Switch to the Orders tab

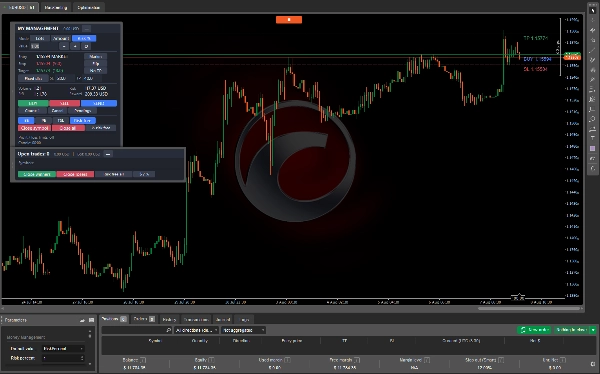[144, 319]
